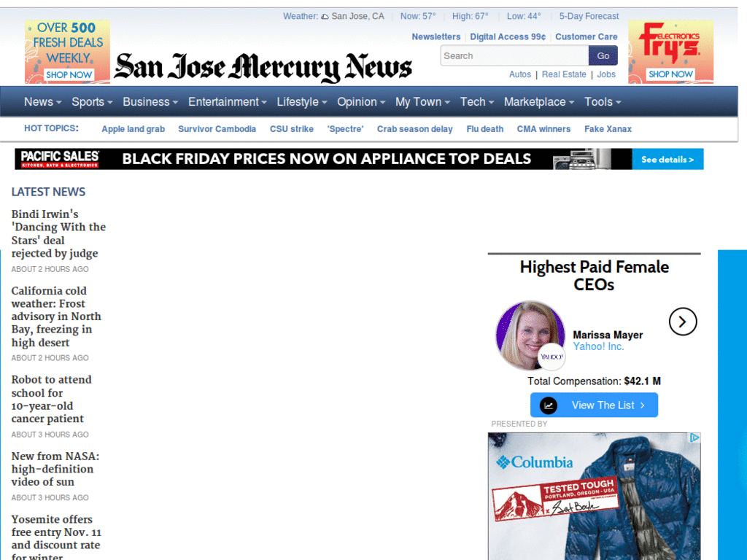Open the My Town dropdown
Image resolution: width=747 pixels, height=560 pixels.
point(422,102)
